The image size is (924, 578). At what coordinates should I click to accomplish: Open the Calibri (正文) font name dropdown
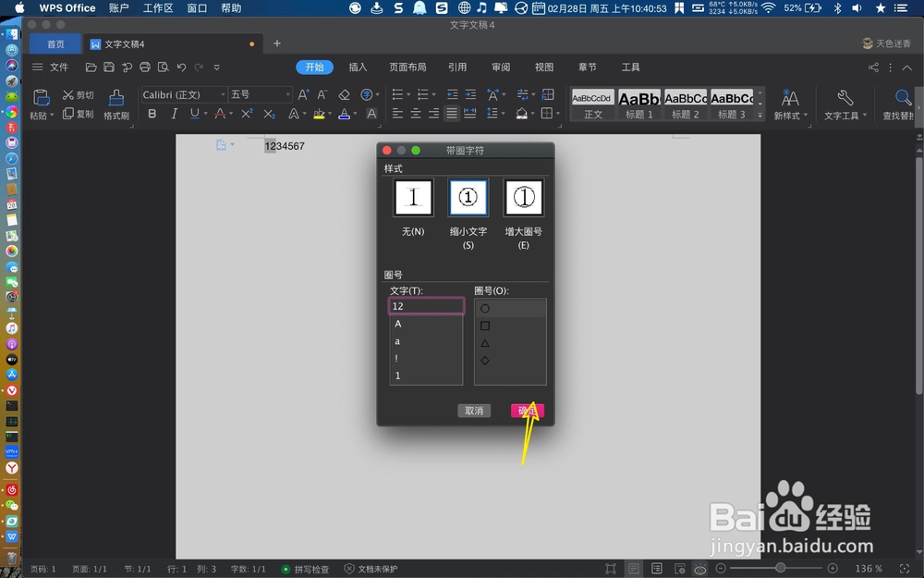pyautogui.click(x=223, y=95)
